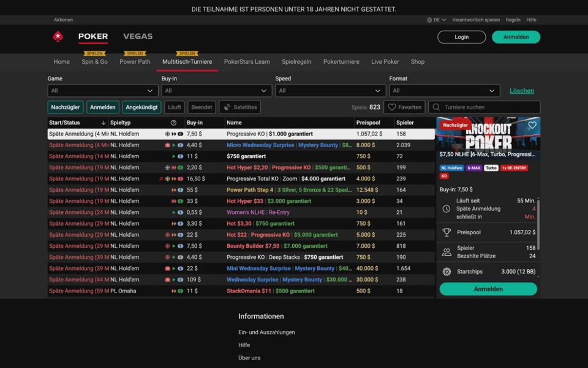Open the Format filter dropdown
This screenshot has width=588, height=368.
(x=445, y=91)
